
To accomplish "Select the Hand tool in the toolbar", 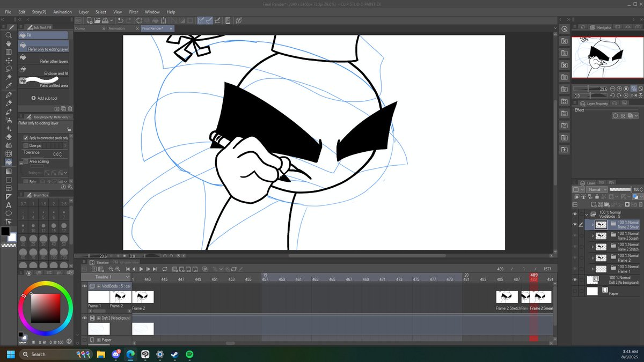I will [x=9, y=45].
